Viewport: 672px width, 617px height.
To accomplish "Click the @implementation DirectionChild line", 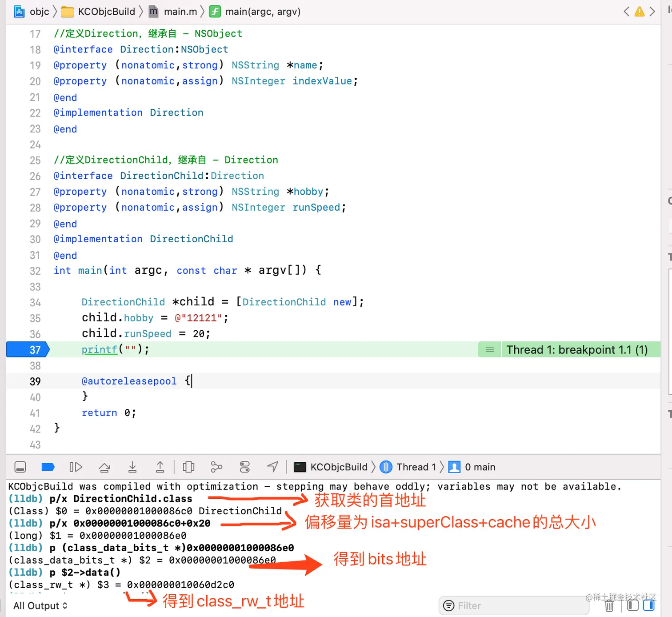I will coord(143,239).
